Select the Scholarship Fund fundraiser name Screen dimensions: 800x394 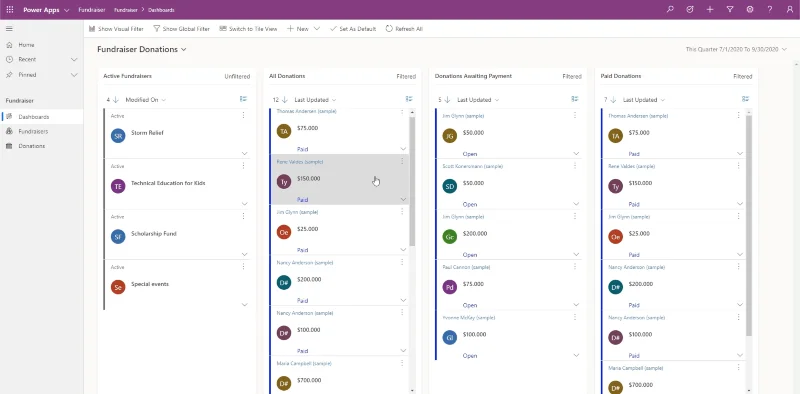154,234
